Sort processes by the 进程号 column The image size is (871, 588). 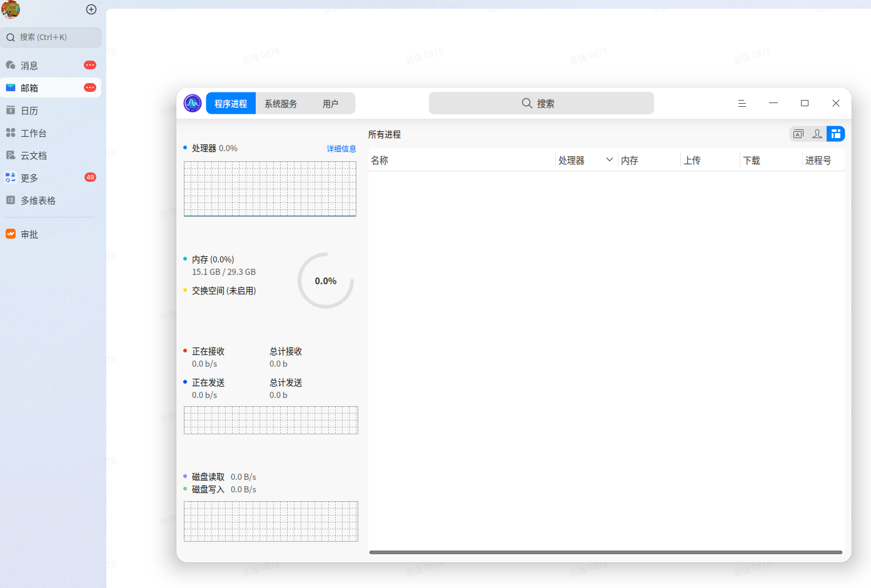coord(824,161)
